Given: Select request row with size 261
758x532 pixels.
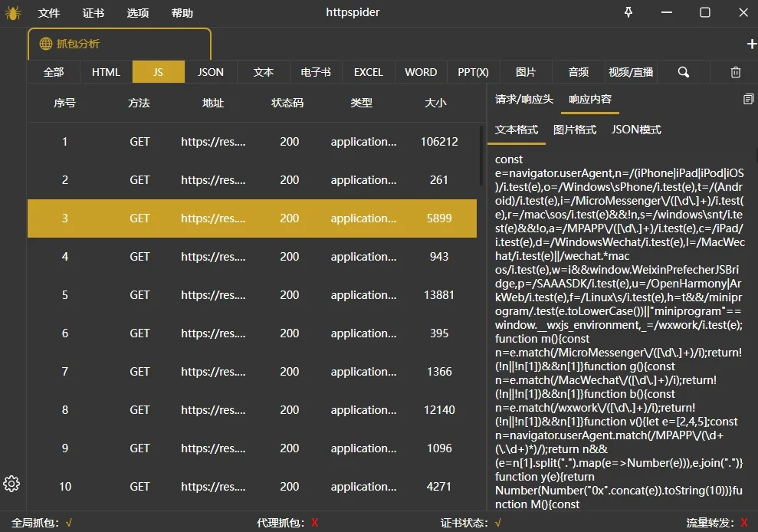Looking at the screenshot, I should pos(252,180).
